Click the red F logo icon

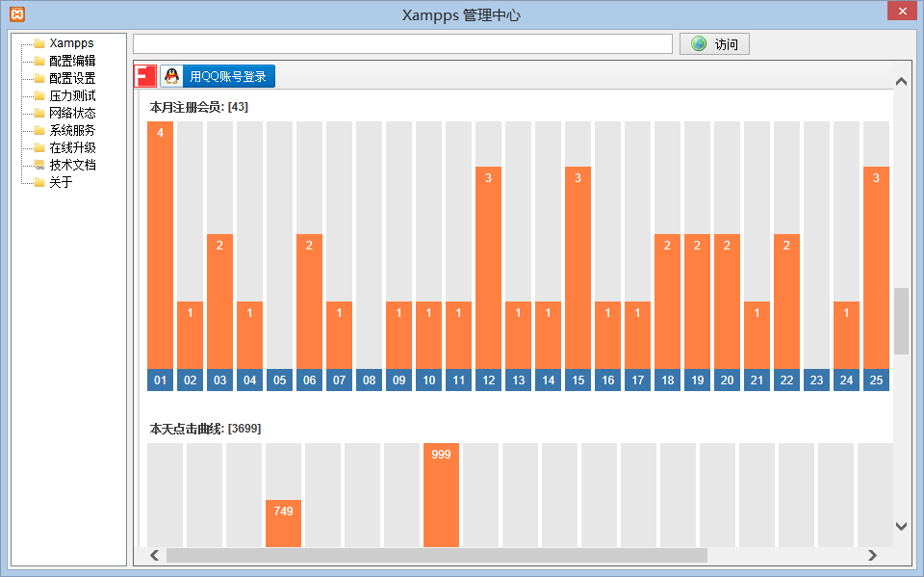click(145, 76)
